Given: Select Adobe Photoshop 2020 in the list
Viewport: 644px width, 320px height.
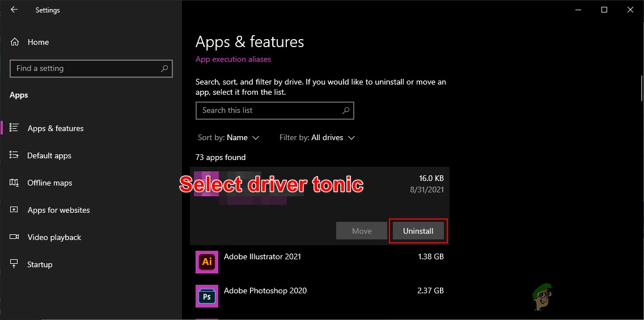Looking at the screenshot, I should coord(320,296).
